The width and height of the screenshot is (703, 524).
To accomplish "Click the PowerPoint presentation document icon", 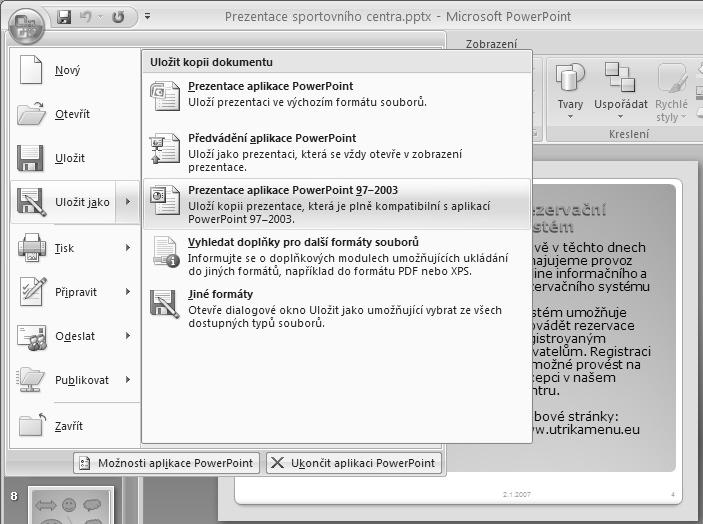I will point(165,95).
